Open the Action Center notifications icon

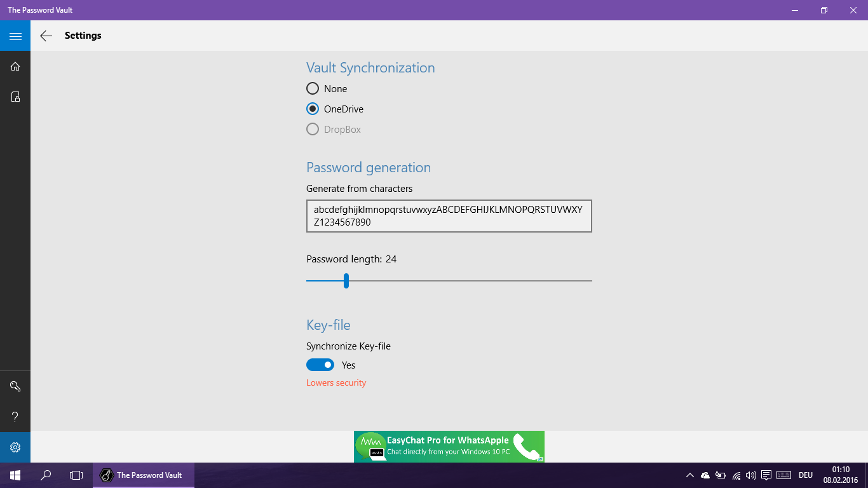(766, 475)
